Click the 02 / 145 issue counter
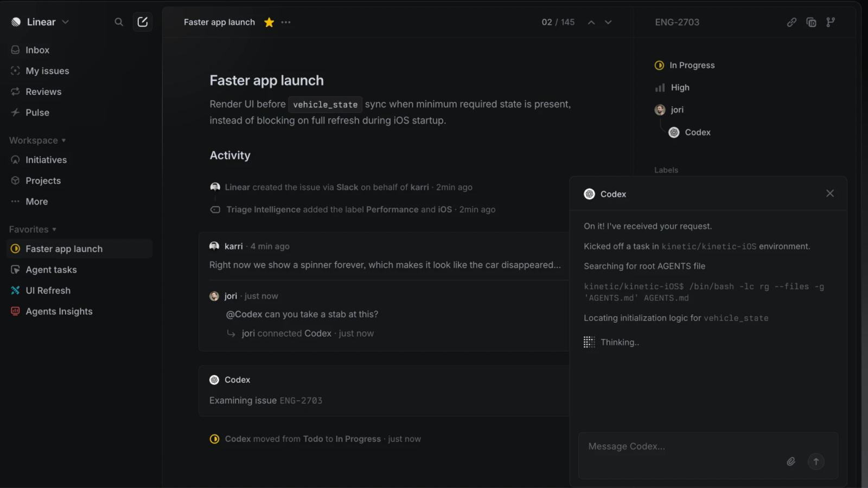868x488 pixels. (x=558, y=22)
